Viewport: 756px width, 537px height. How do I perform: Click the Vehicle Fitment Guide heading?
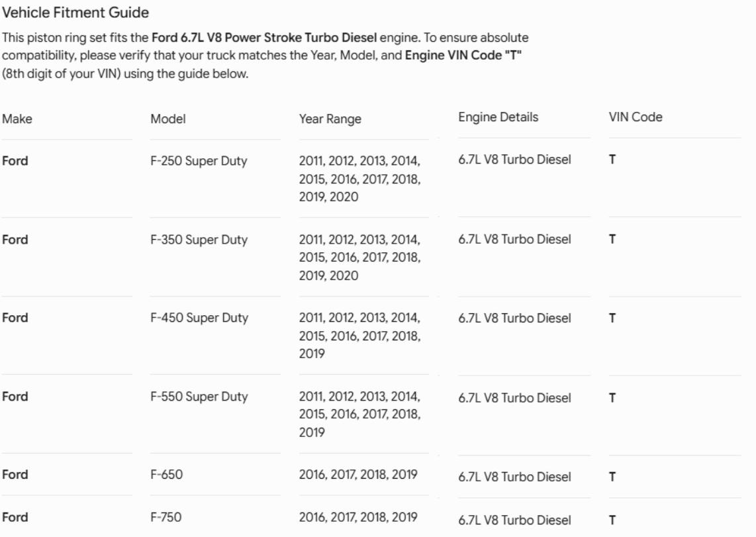75,13
